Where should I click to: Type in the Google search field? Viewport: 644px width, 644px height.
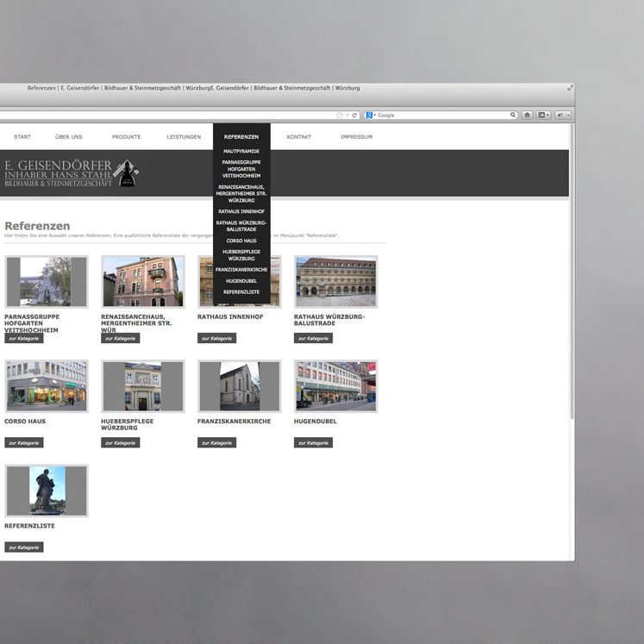pyautogui.click(x=441, y=115)
